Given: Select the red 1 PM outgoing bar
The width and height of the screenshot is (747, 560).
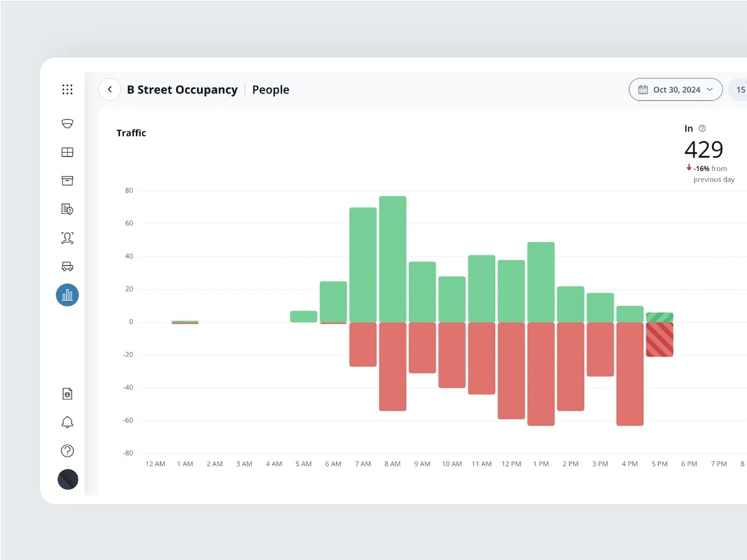Looking at the screenshot, I should point(541,374).
